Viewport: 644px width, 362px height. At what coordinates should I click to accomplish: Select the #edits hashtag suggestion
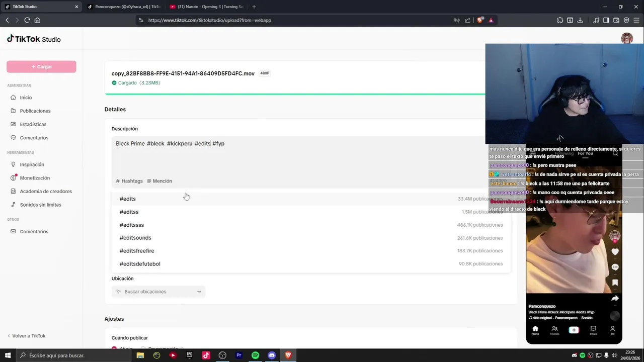tap(311, 199)
